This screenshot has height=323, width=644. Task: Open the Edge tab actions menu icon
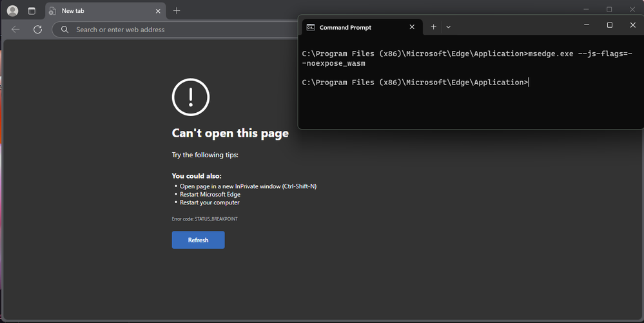pos(32,11)
